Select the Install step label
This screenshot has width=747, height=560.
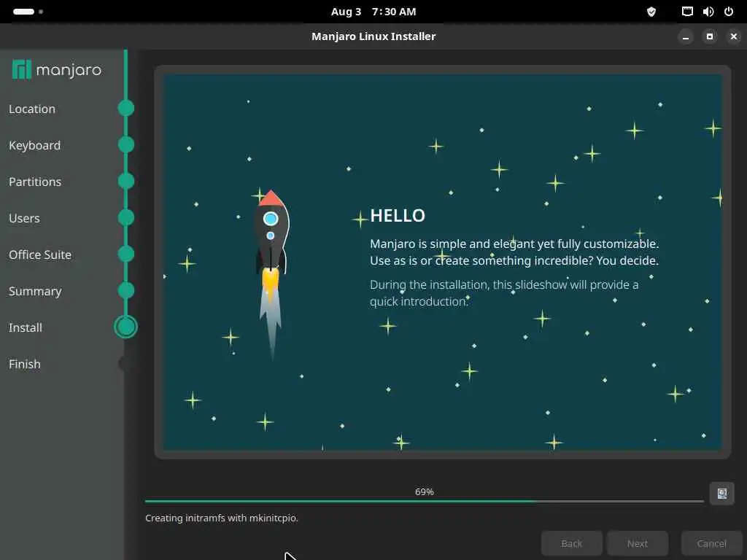(x=26, y=327)
